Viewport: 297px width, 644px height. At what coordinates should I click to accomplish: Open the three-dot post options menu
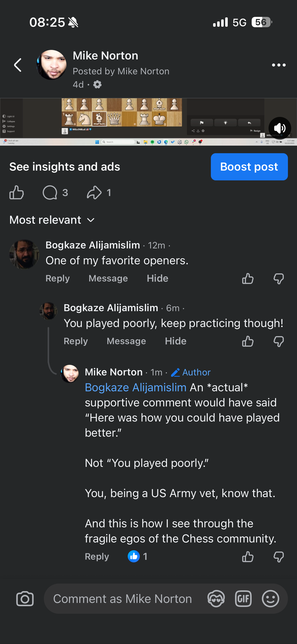coord(279,65)
